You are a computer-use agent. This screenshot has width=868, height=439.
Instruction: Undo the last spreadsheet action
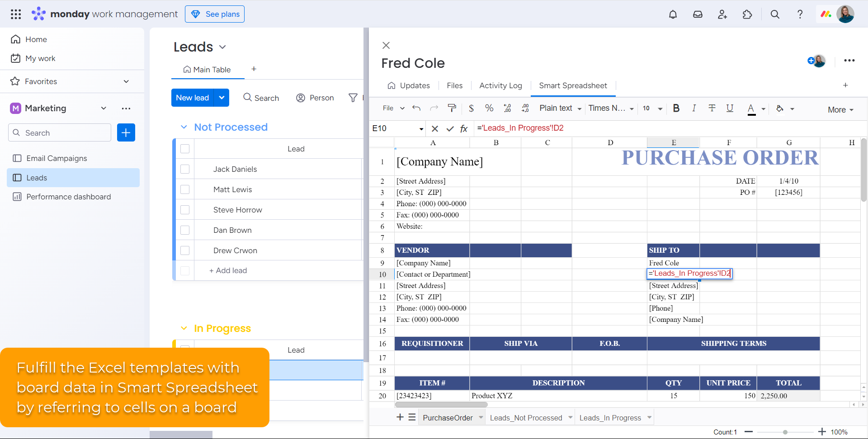click(x=416, y=109)
